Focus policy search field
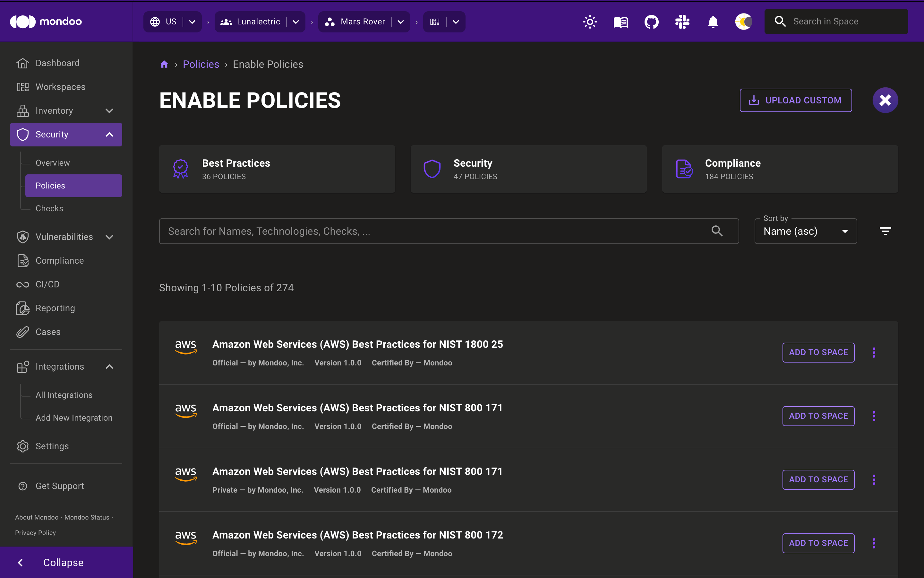924x578 pixels. tap(449, 231)
